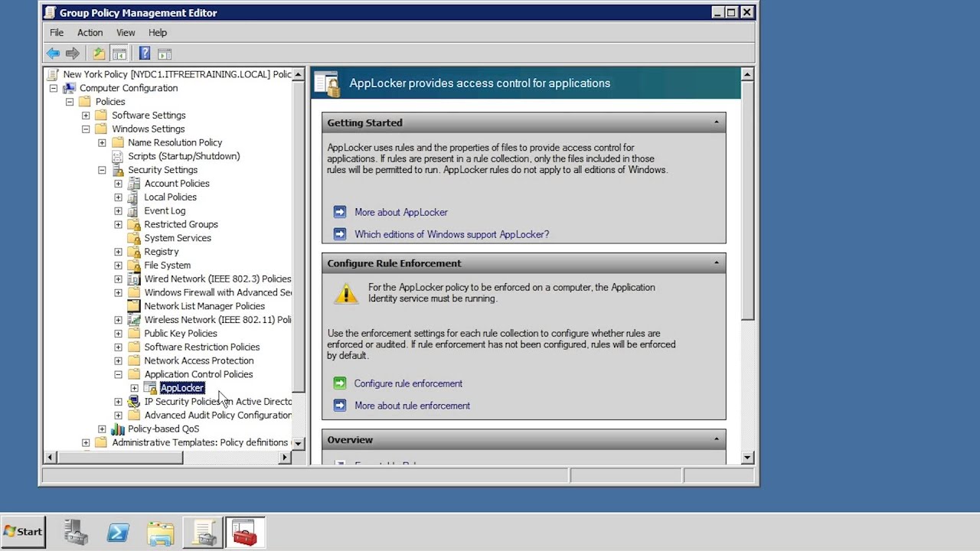Collapse the Overview section
Image resolution: width=980 pixels, height=551 pixels.
[x=716, y=440]
